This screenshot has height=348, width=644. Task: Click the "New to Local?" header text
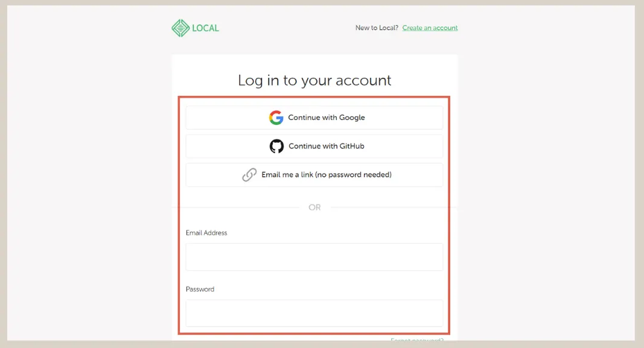377,28
